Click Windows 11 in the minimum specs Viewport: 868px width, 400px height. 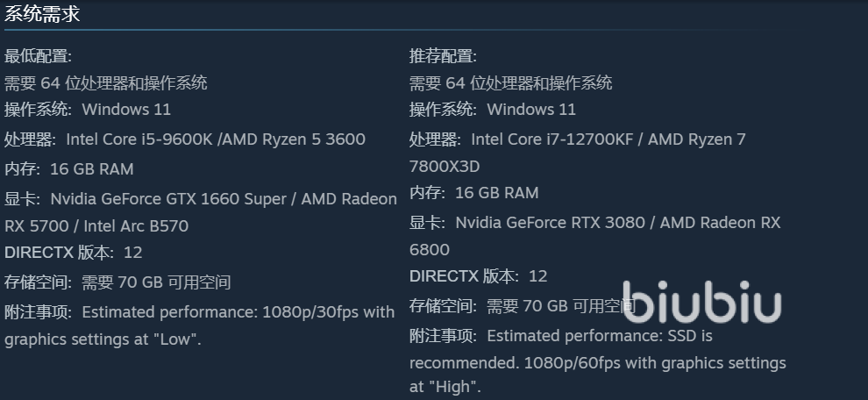point(126,110)
